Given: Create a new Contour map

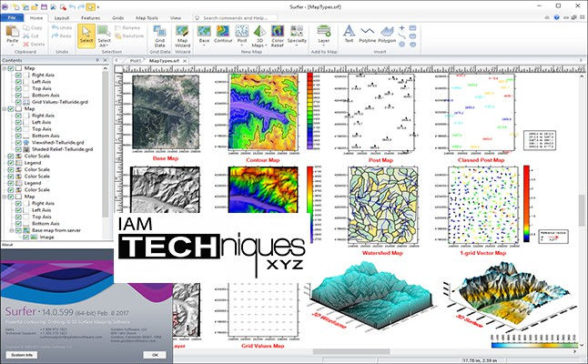Looking at the screenshot, I should pos(223,34).
